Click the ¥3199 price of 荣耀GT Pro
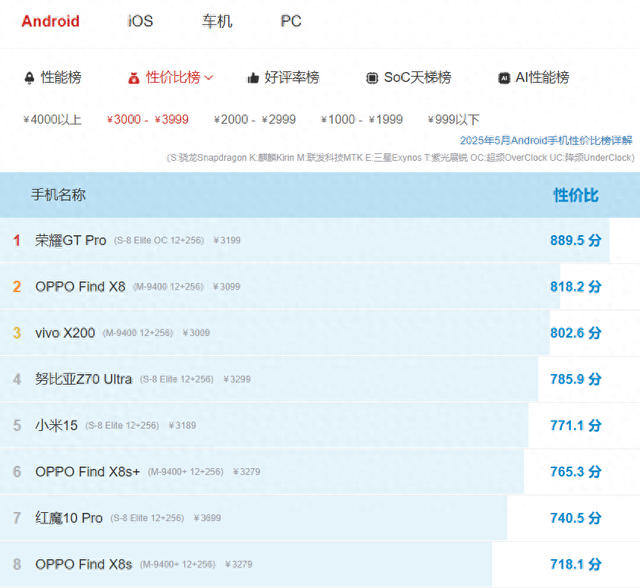640x588 pixels. (227, 240)
